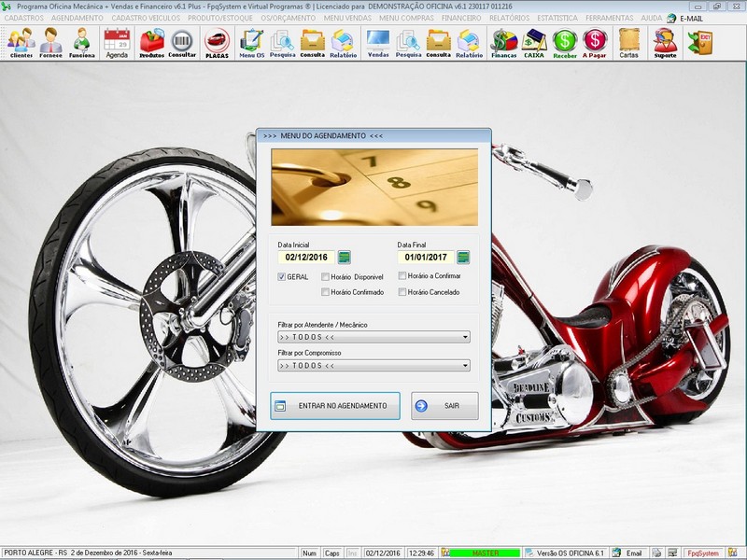Screen dimensions: 747x560
Task: Click the Finanças toolbar icon
Action: coord(504,42)
